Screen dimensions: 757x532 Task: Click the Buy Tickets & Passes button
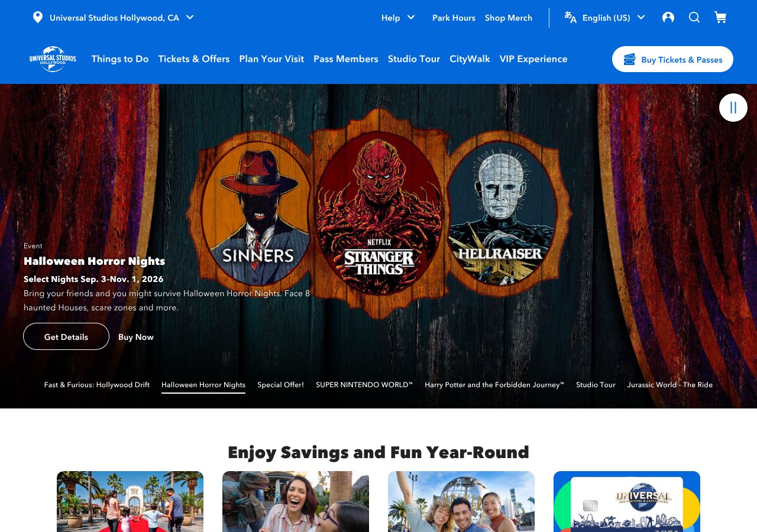(672, 59)
